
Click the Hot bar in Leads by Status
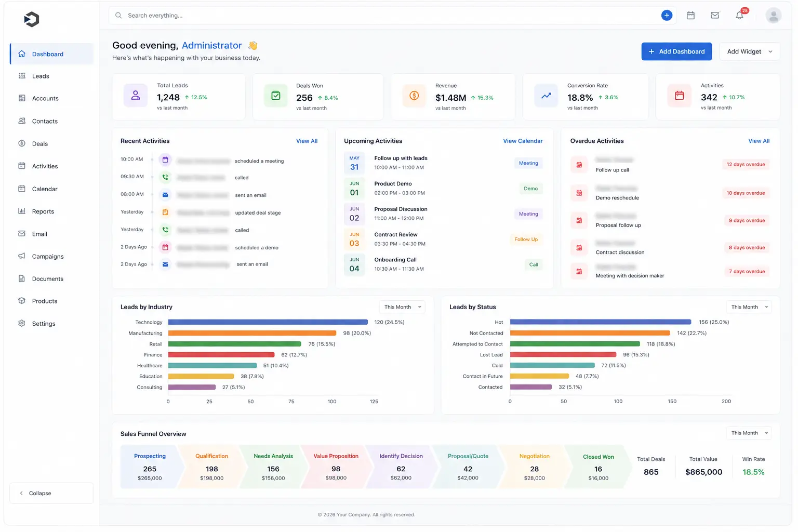point(601,322)
